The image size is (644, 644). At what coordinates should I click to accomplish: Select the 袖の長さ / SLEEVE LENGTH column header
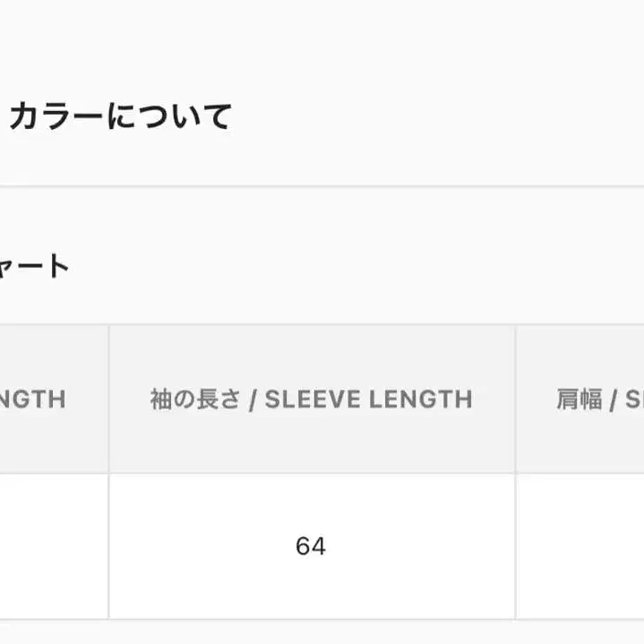coord(311,399)
